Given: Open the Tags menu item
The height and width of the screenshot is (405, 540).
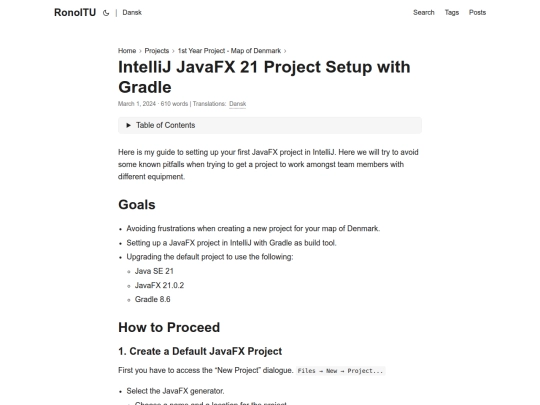Looking at the screenshot, I should pyautogui.click(x=451, y=12).
